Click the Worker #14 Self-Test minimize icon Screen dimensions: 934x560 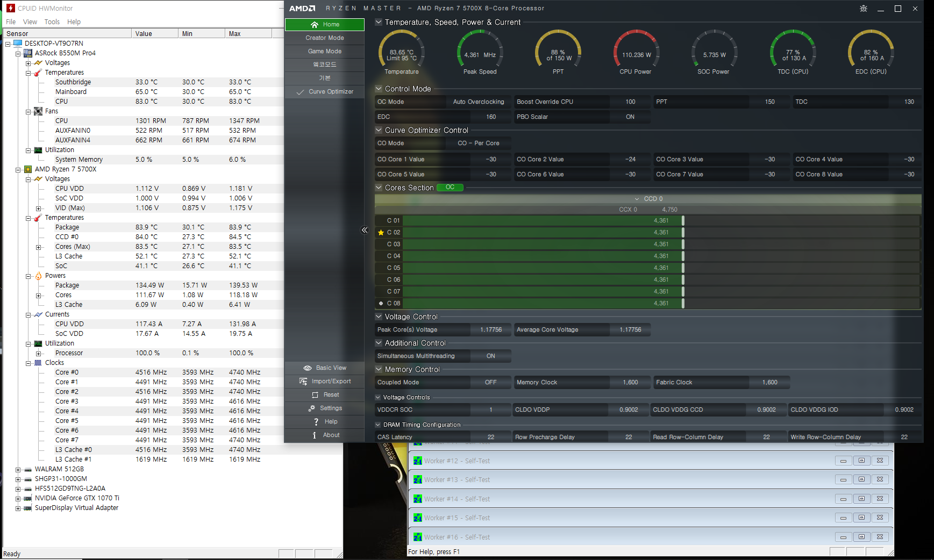[x=843, y=499]
